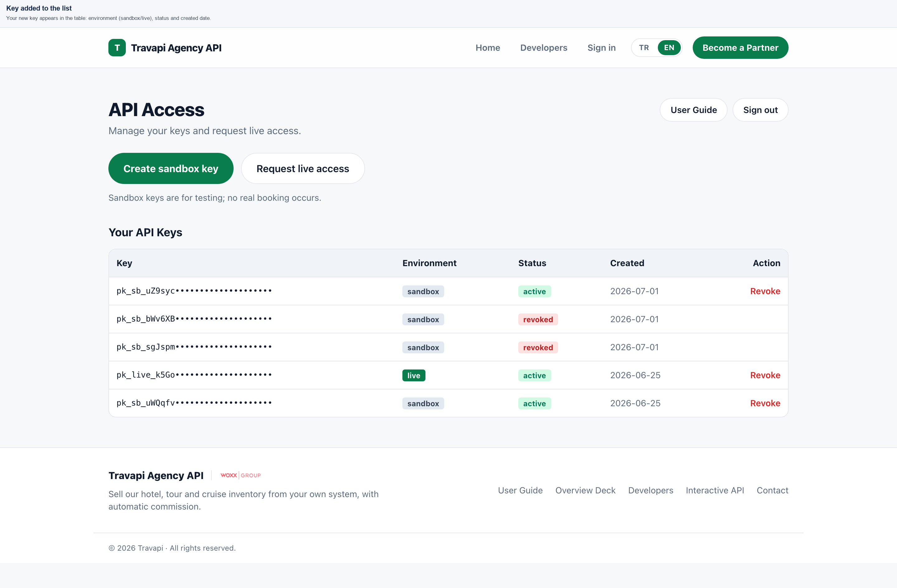
Task: Select the pk_live_k5Go key text
Action: pos(194,375)
